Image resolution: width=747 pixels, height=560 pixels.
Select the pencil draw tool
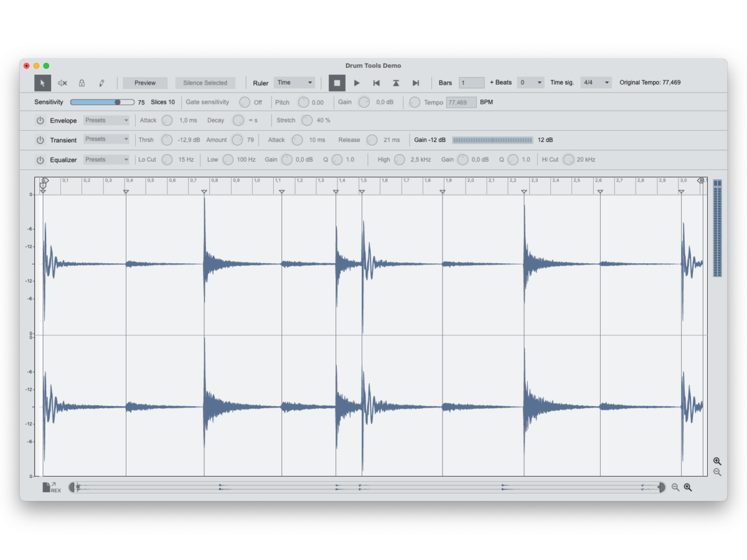point(101,83)
